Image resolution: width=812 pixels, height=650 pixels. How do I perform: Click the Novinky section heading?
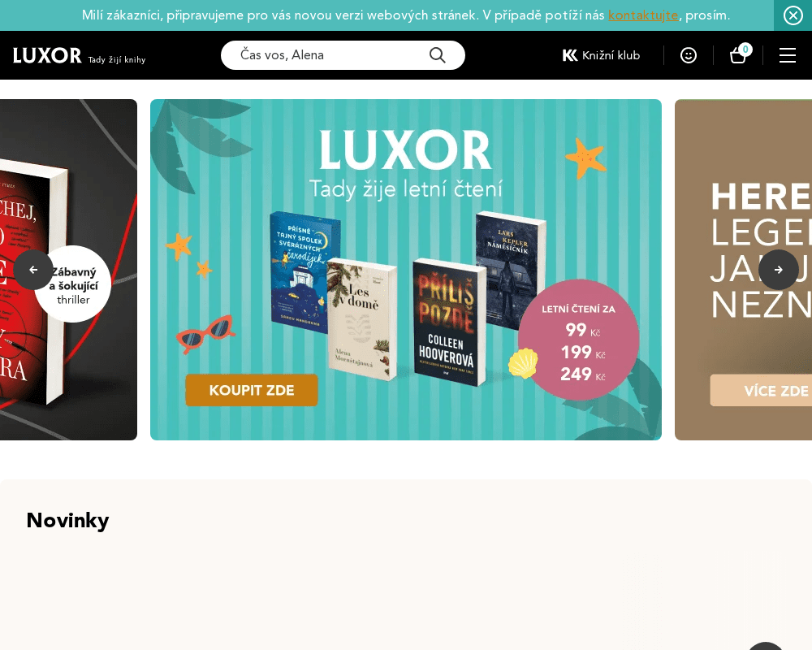(x=68, y=520)
